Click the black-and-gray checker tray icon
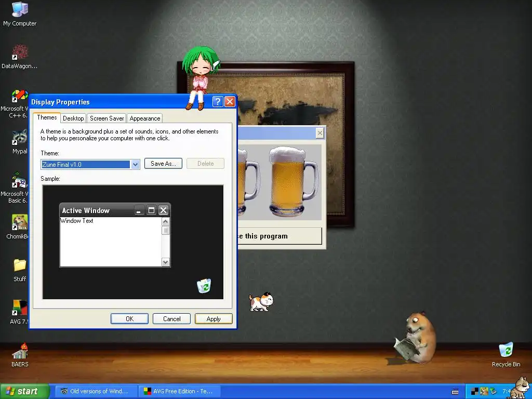The height and width of the screenshot is (399, 532). point(475,392)
